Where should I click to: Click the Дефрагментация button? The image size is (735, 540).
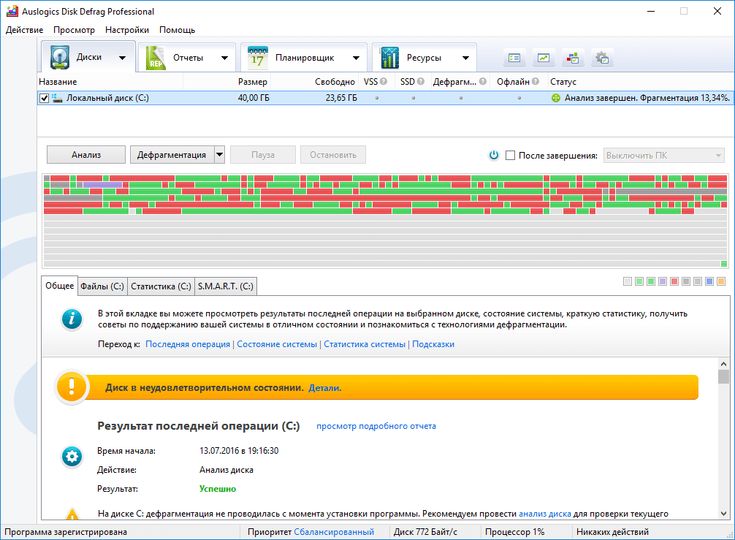click(x=172, y=155)
